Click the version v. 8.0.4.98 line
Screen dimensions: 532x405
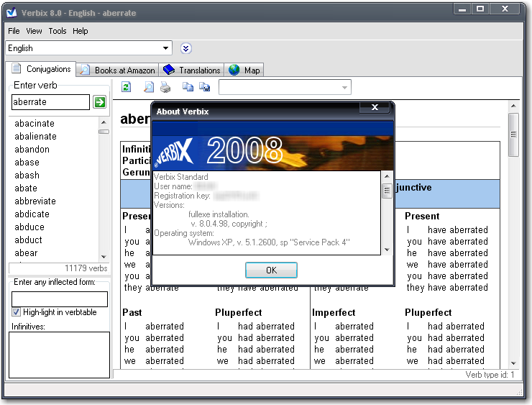229,224
